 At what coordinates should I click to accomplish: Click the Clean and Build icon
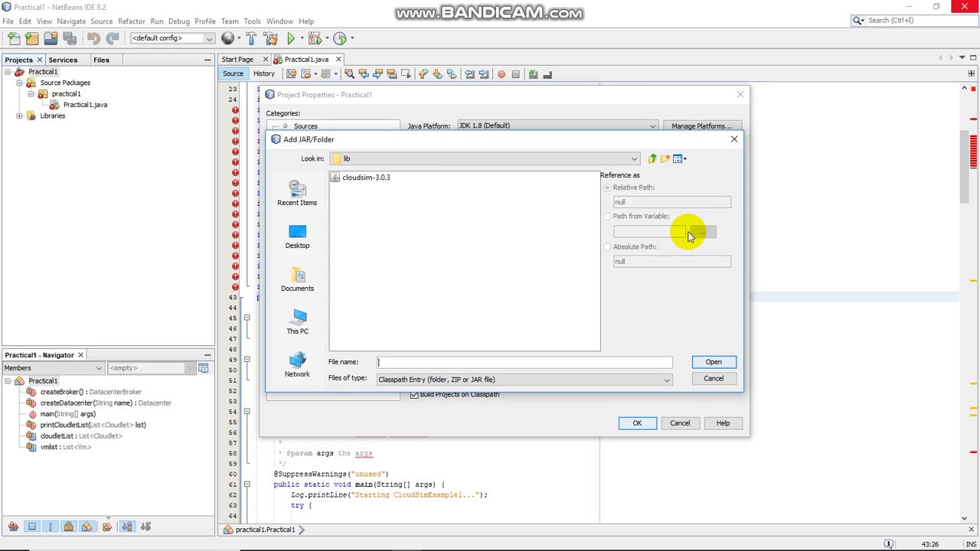click(270, 38)
